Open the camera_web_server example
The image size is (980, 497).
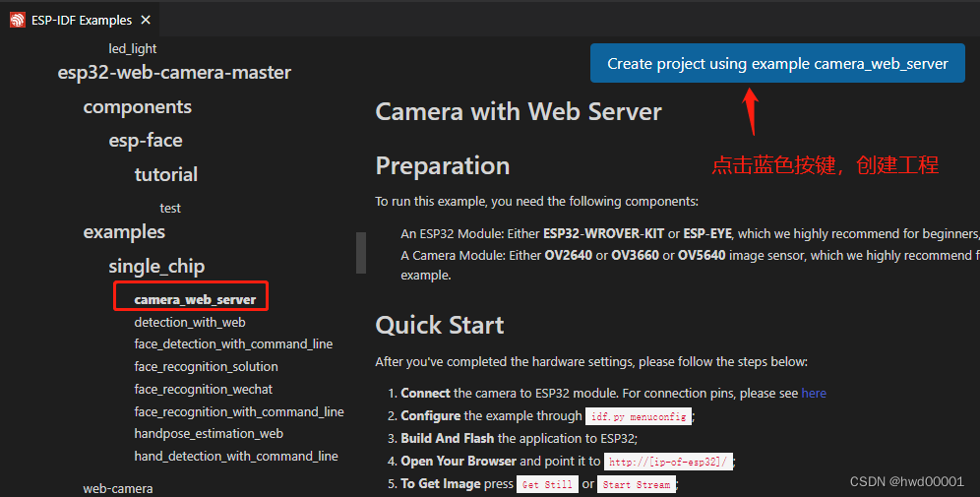tap(195, 300)
